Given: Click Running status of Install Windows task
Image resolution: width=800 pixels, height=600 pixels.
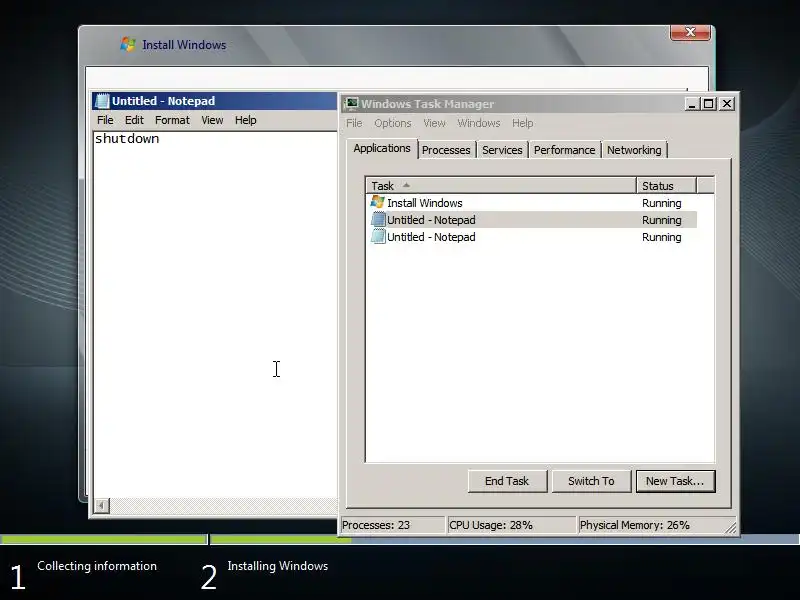Looking at the screenshot, I should [662, 203].
